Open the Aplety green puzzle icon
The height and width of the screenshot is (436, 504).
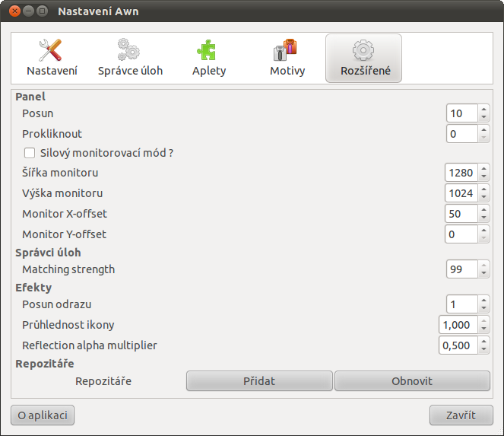pos(206,50)
